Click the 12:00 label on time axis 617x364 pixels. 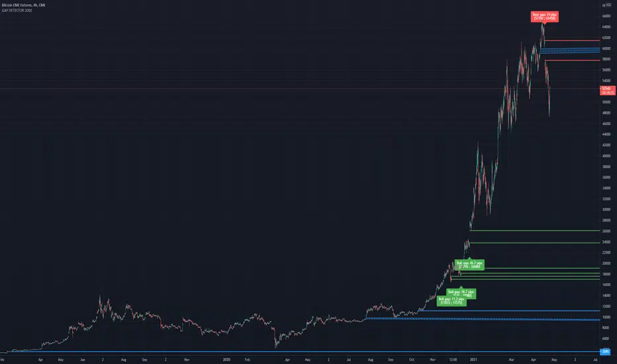453,359
